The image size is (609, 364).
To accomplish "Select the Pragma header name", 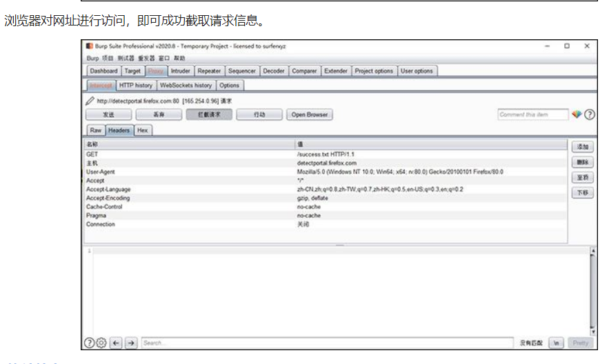I will 96,215.
